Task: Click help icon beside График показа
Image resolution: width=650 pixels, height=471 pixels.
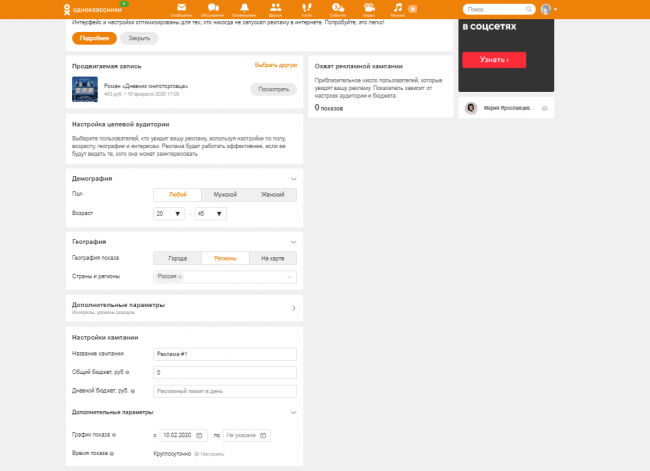Action: pos(114,435)
